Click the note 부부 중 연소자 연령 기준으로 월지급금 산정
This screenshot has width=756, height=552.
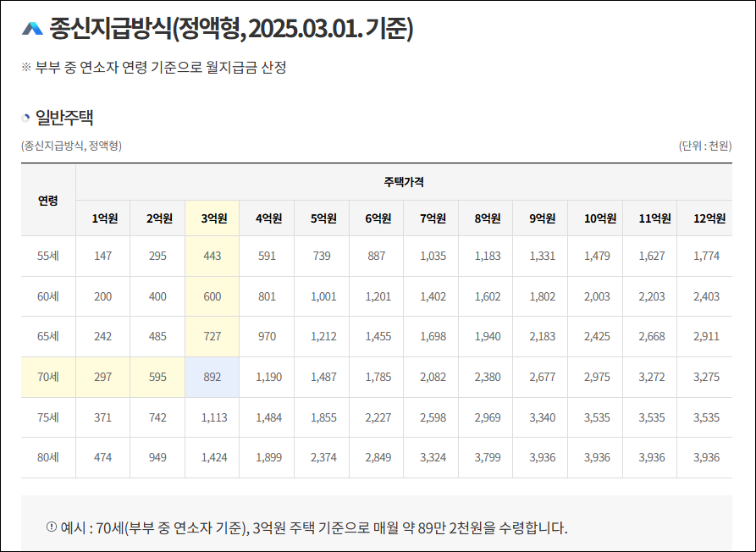161,67
